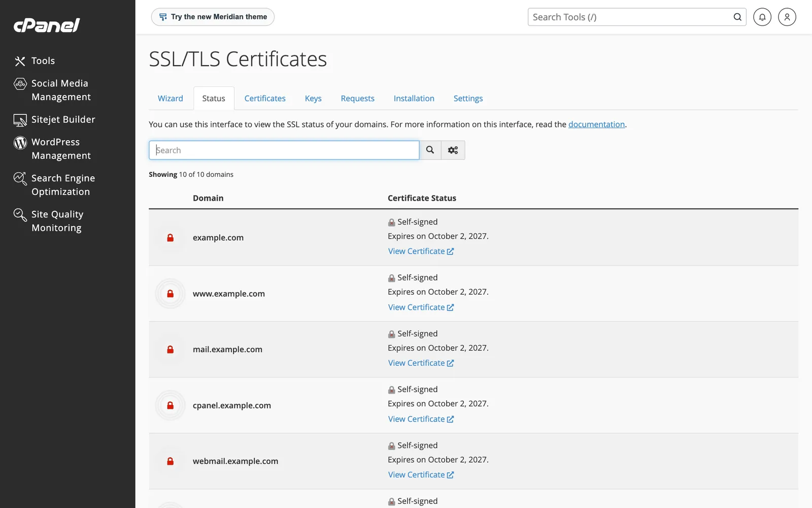Select the cpanel.example.com domain text

232,405
